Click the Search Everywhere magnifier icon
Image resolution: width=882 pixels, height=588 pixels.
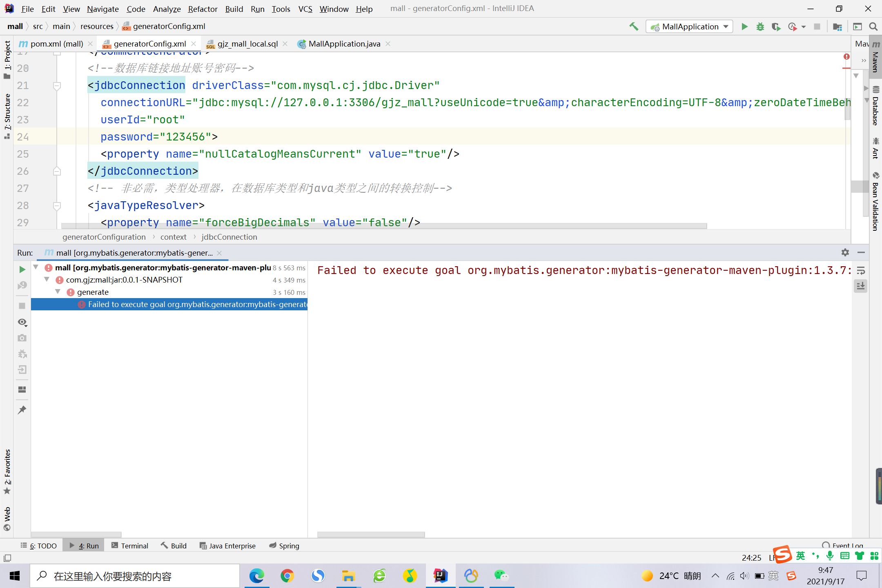873,27
